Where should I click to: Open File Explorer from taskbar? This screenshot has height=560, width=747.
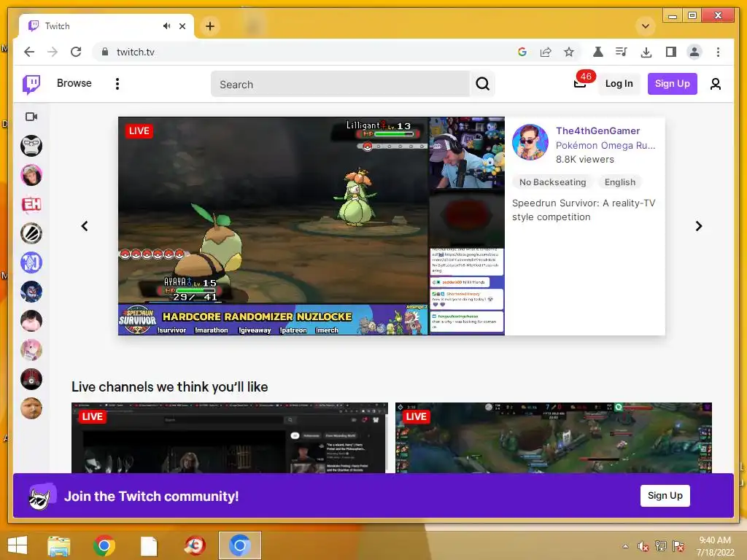click(59, 545)
